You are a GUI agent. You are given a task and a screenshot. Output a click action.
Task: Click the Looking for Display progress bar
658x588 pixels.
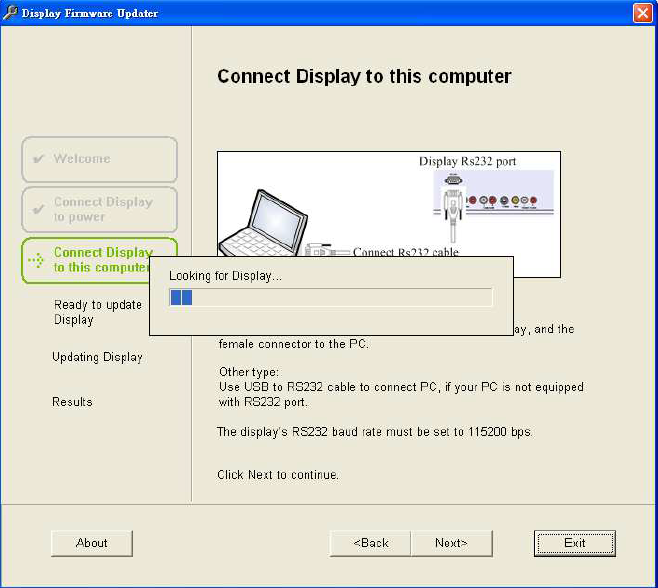point(330,297)
